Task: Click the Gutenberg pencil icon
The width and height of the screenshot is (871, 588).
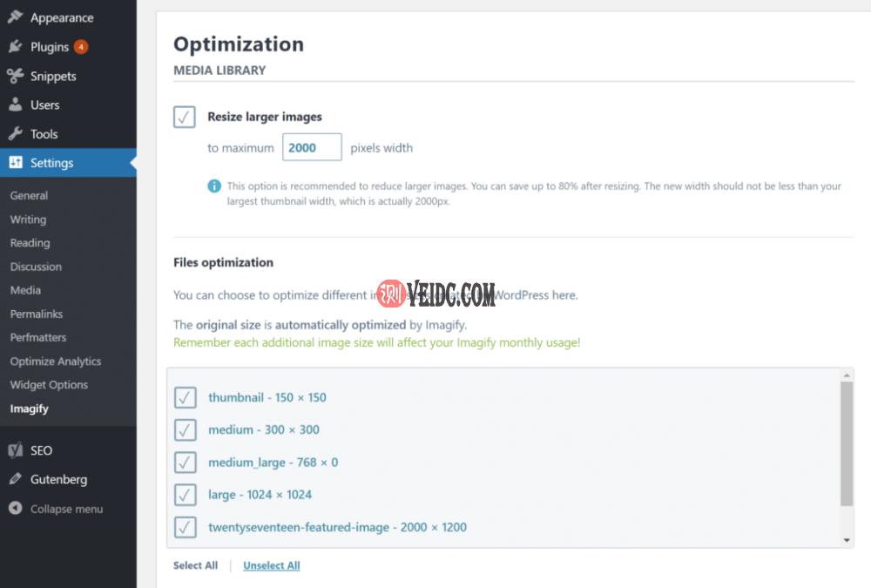Action: [15, 480]
